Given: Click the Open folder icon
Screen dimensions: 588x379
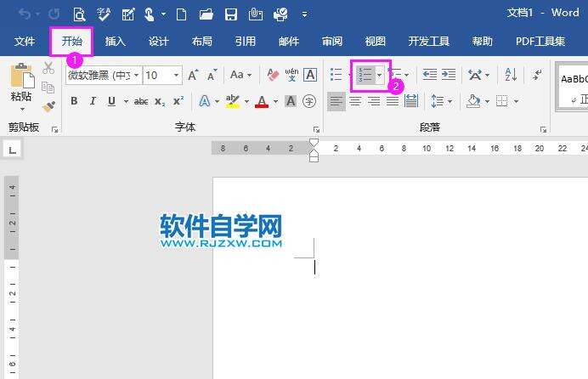Looking at the screenshot, I should pyautogui.click(x=206, y=14).
